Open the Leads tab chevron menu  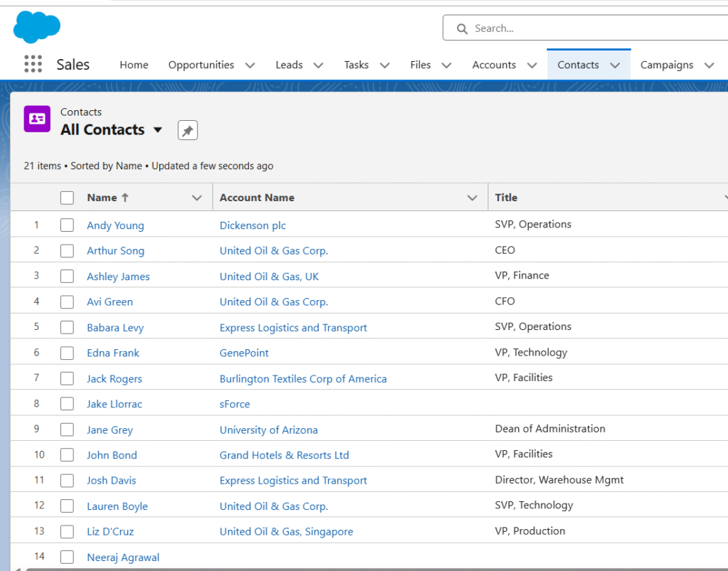tap(318, 65)
